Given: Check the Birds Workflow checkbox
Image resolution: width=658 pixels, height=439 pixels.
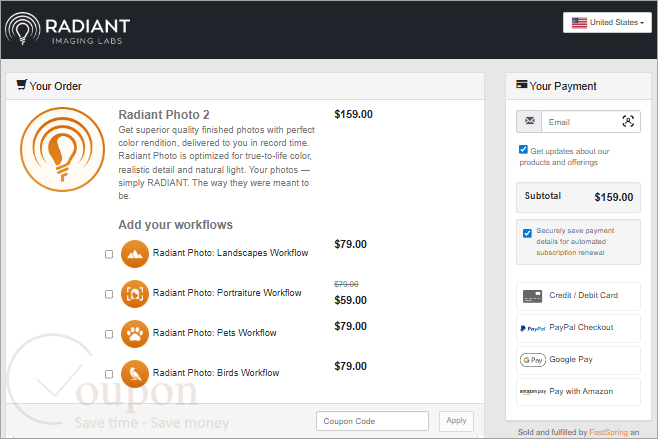Looking at the screenshot, I should 109,374.
